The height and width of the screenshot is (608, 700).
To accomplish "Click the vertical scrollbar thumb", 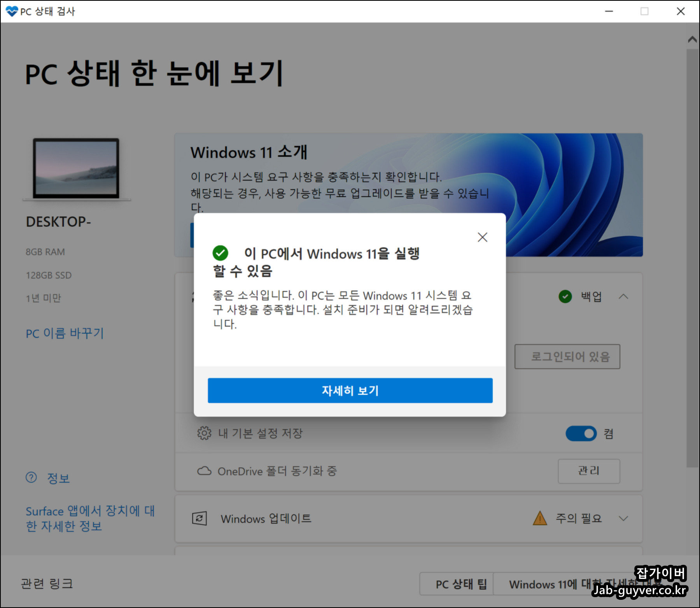I will tap(692, 258).
